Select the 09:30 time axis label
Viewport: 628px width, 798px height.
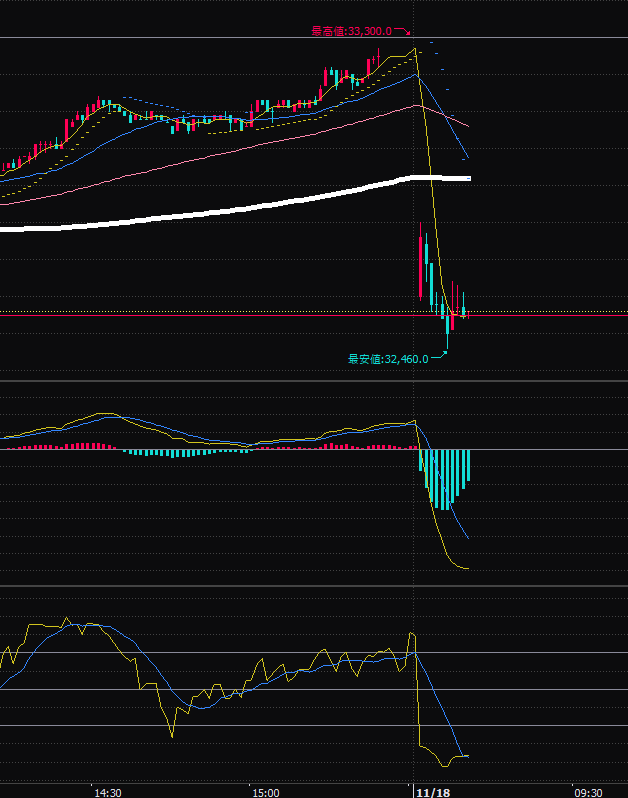click(587, 792)
